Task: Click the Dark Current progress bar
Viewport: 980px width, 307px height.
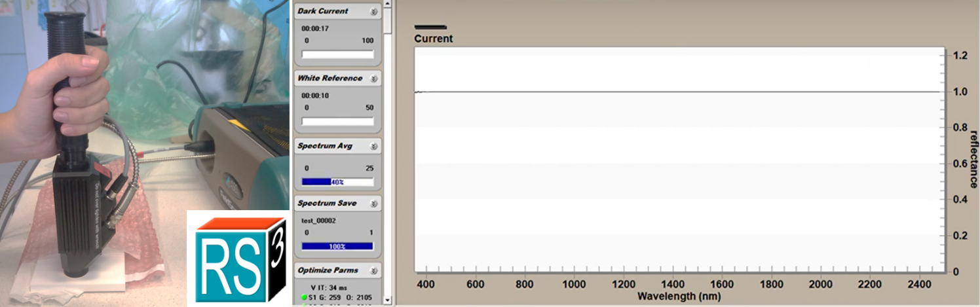Action: (x=337, y=54)
